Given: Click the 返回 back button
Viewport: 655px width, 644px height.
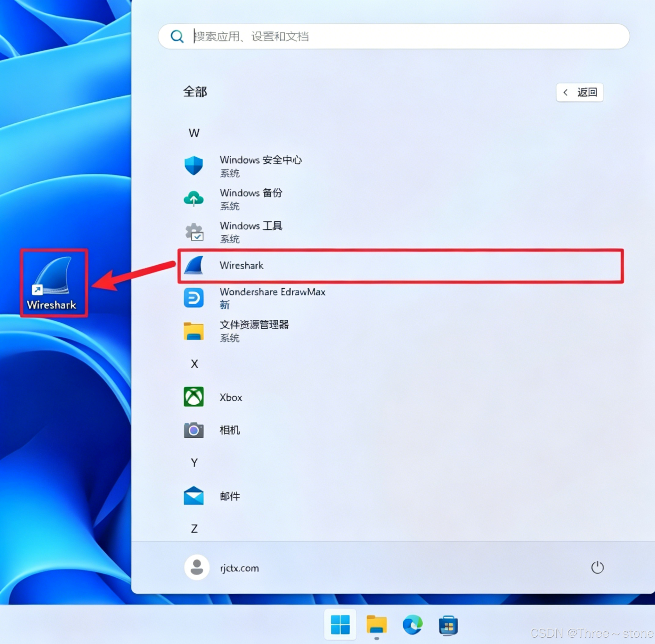Looking at the screenshot, I should pos(579,92).
